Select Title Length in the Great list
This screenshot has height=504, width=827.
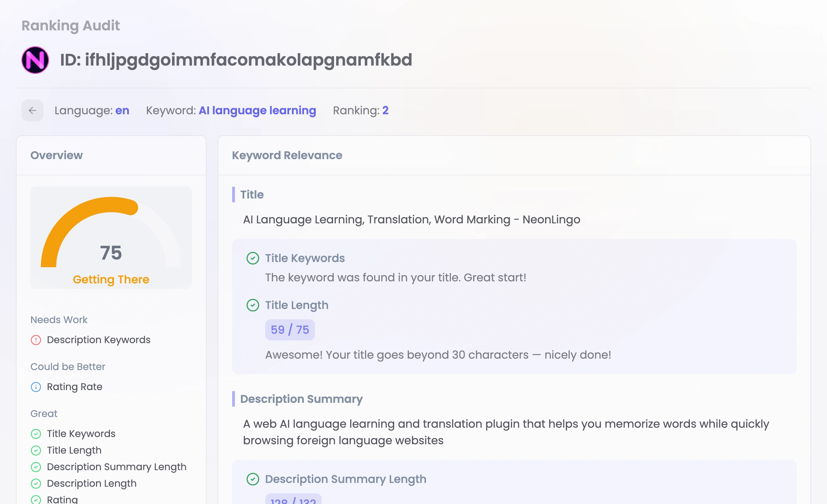pyautogui.click(x=74, y=450)
